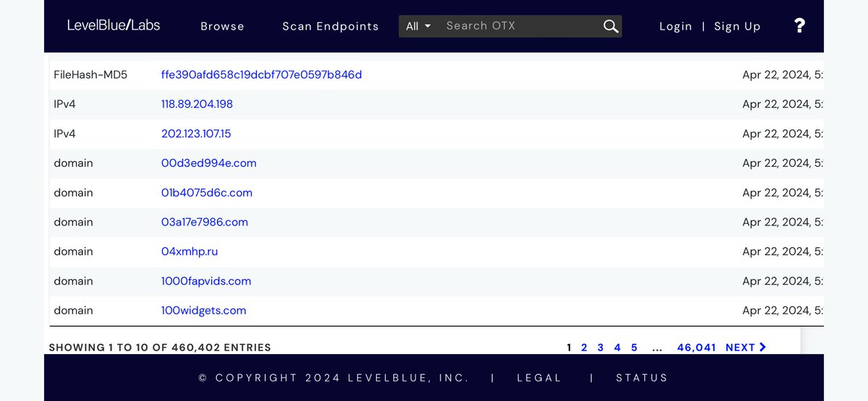
Task: Open IP address 202.123.107.15
Action: 196,134
